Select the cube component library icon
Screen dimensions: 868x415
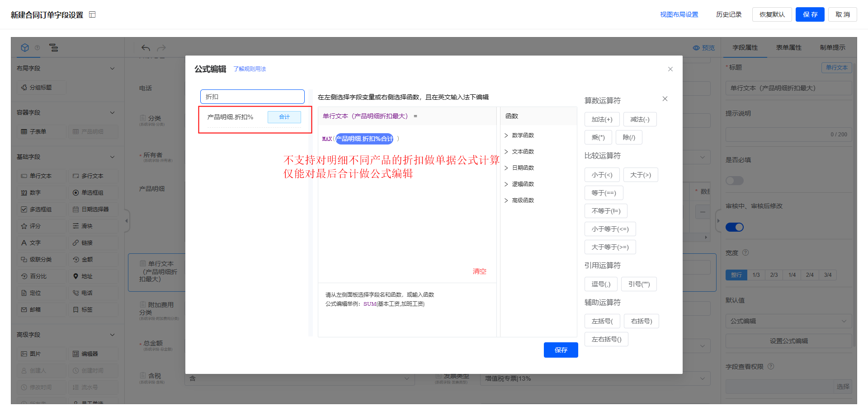[x=25, y=48]
